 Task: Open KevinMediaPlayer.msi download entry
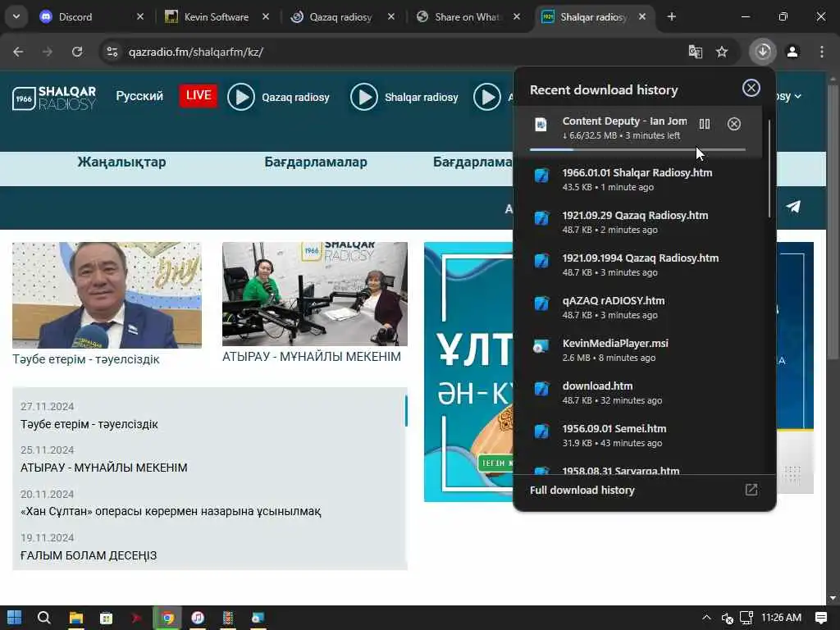click(x=637, y=349)
